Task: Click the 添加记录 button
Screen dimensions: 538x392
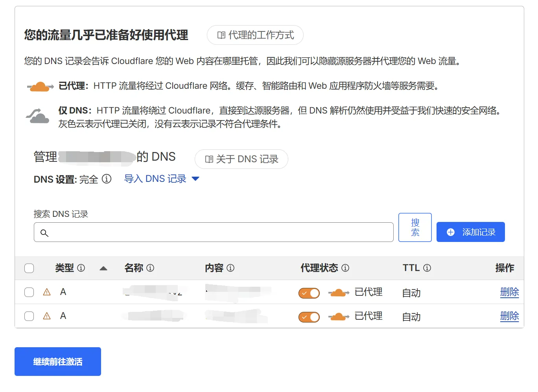Action: (470, 232)
